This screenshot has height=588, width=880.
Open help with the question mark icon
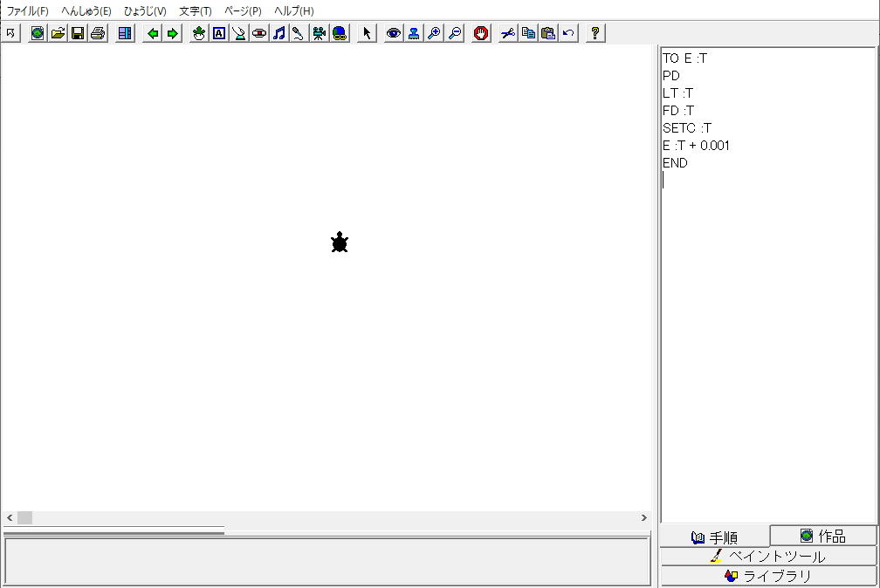coord(595,33)
